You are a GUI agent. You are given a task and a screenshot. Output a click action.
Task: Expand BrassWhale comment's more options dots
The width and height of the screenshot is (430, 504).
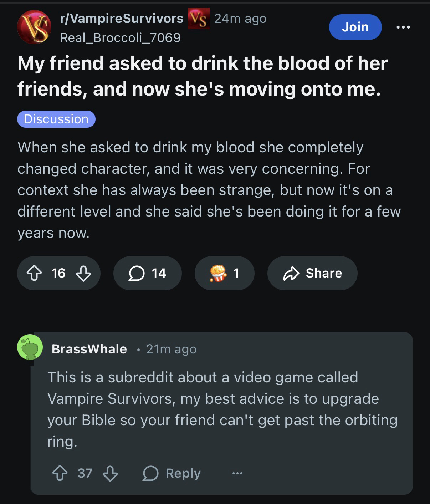[237, 473]
